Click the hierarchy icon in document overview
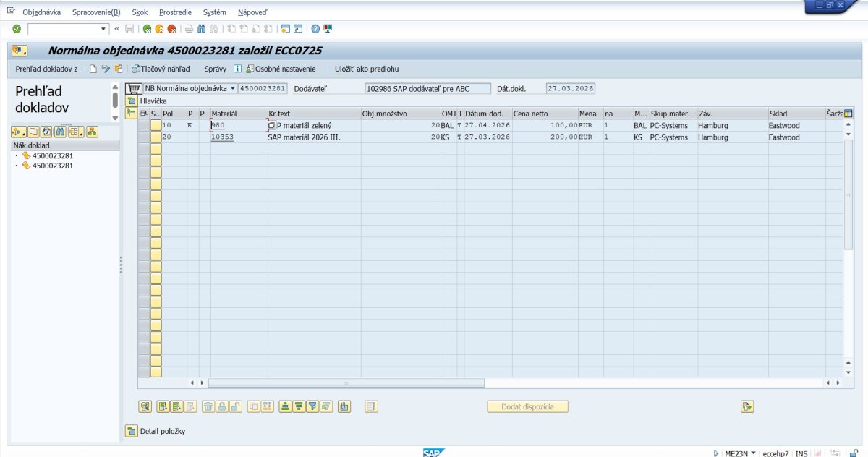The image size is (868, 457). (x=92, y=132)
